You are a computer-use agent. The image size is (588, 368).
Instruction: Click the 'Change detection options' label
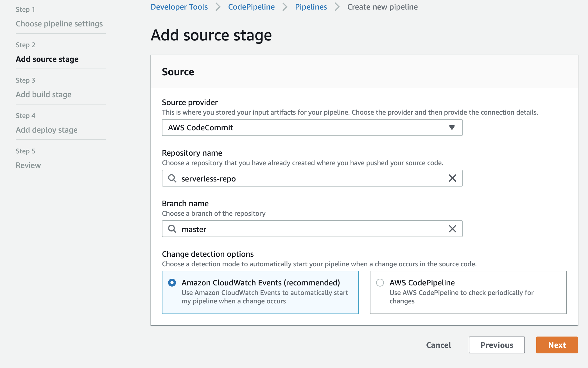(208, 254)
